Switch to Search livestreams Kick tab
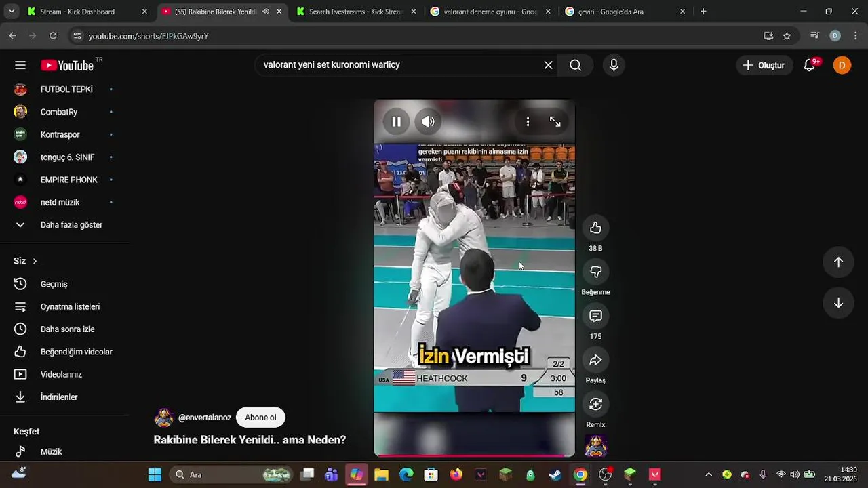868x488 pixels. coord(355,12)
